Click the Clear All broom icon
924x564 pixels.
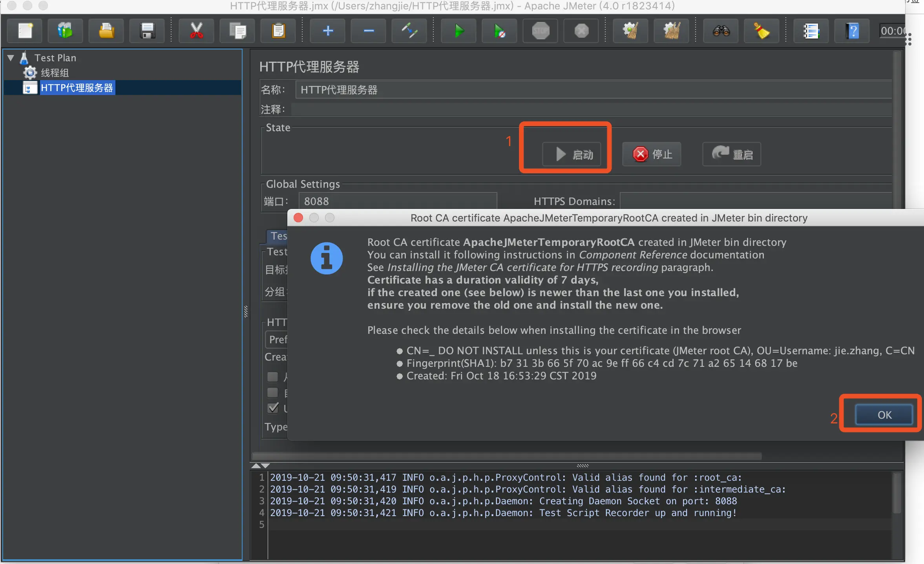(672, 31)
